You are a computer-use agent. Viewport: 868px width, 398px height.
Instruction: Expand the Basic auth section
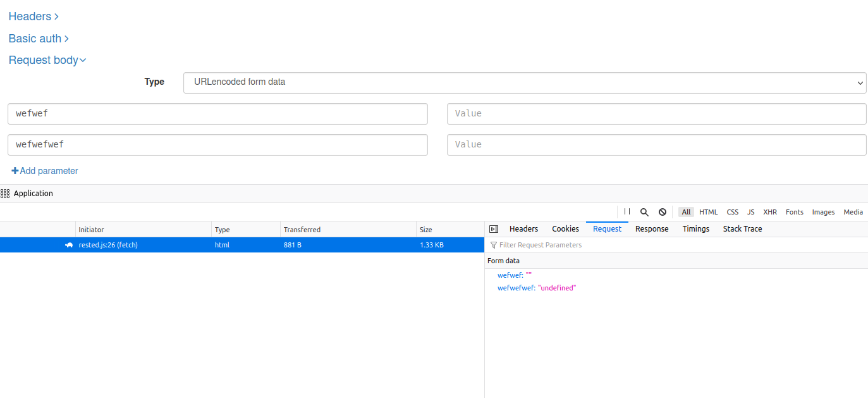39,39
